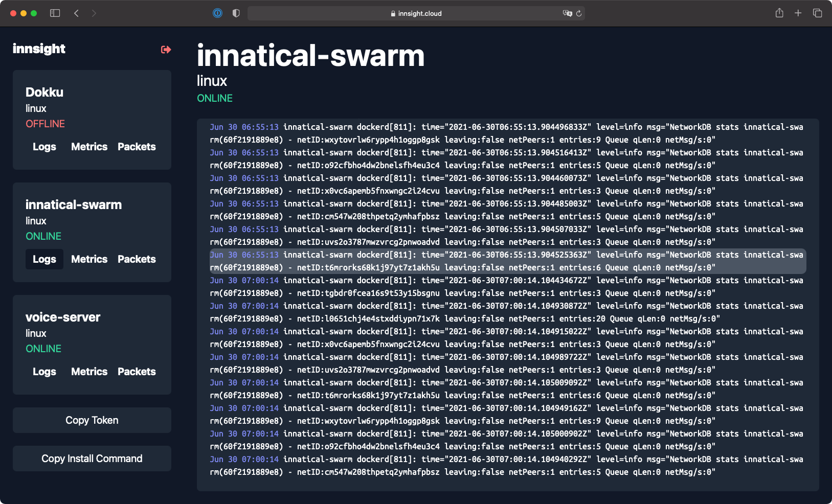
Task: Open Logs for voice-server
Action: click(x=44, y=372)
